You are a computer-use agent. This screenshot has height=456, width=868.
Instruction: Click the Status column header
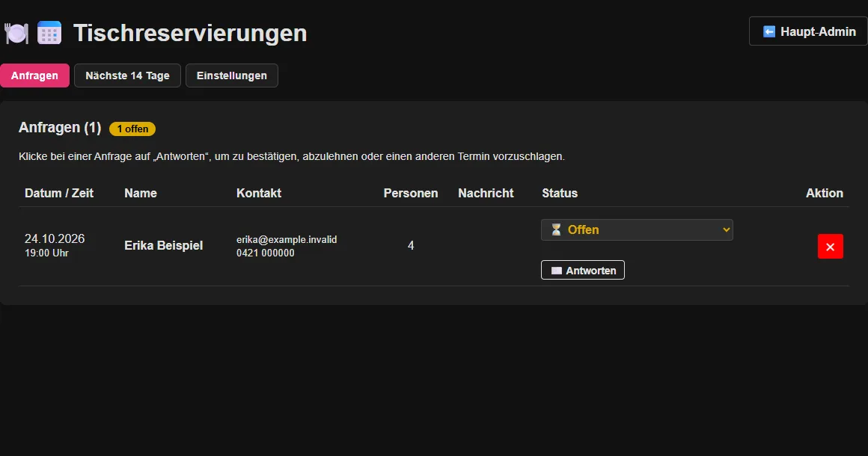pos(560,193)
